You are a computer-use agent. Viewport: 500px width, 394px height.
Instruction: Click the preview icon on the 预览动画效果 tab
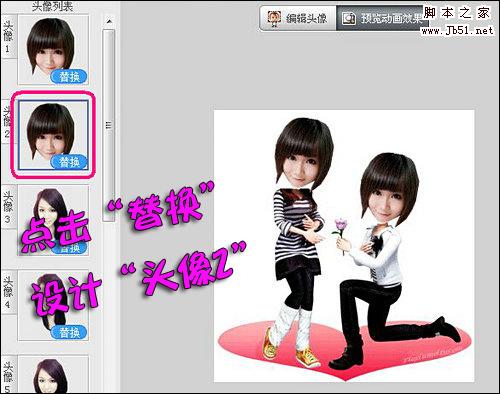[x=349, y=18]
